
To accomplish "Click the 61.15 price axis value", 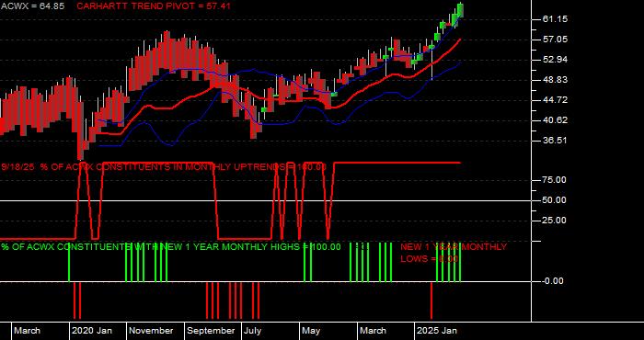I will point(555,19).
